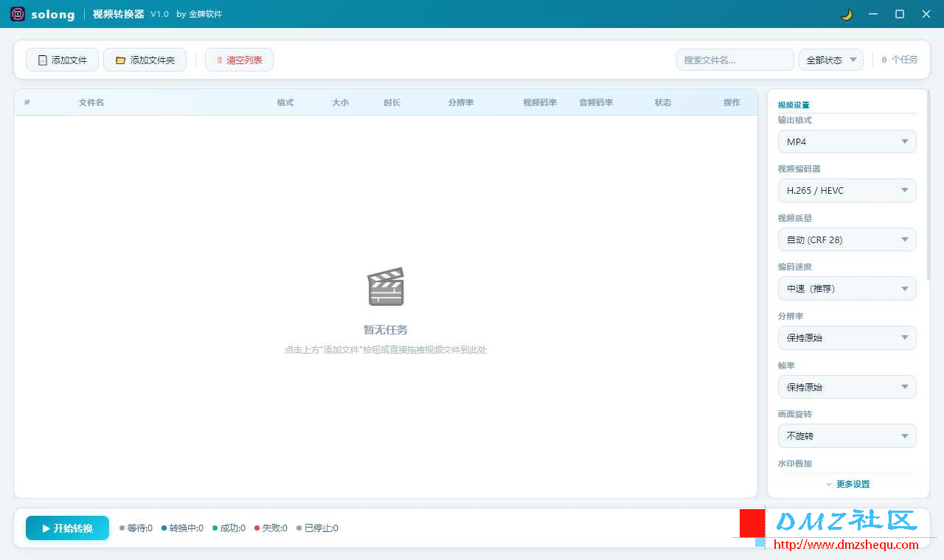The height and width of the screenshot is (560, 944).
Task: Toggle dark mode with the moon icon
Action: click(847, 14)
